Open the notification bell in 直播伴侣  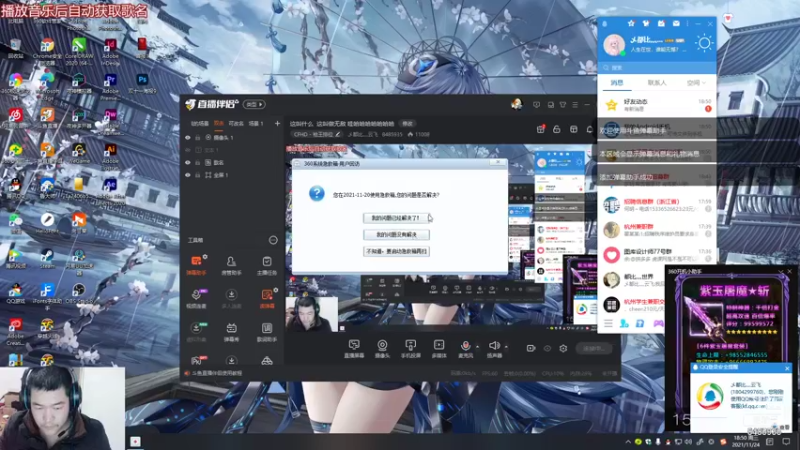pyautogui.click(x=589, y=129)
